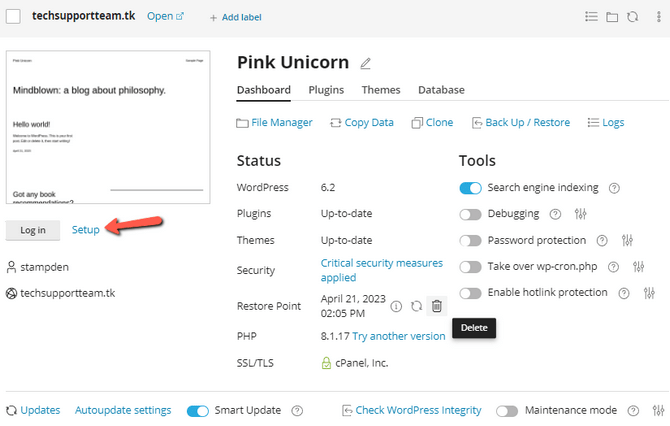Click the folder icon in top header
The height and width of the screenshot is (426, 670).
[x=611, y=17]
